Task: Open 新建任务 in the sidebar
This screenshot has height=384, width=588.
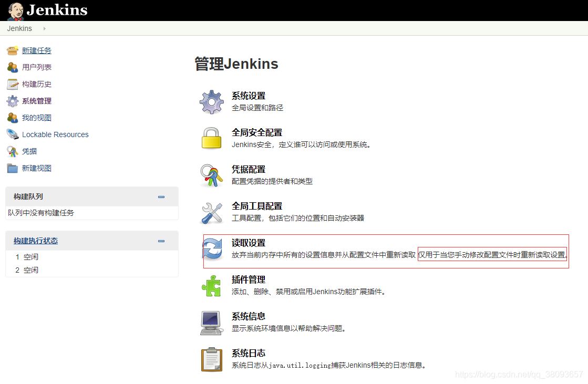Action: pos(37,50)
